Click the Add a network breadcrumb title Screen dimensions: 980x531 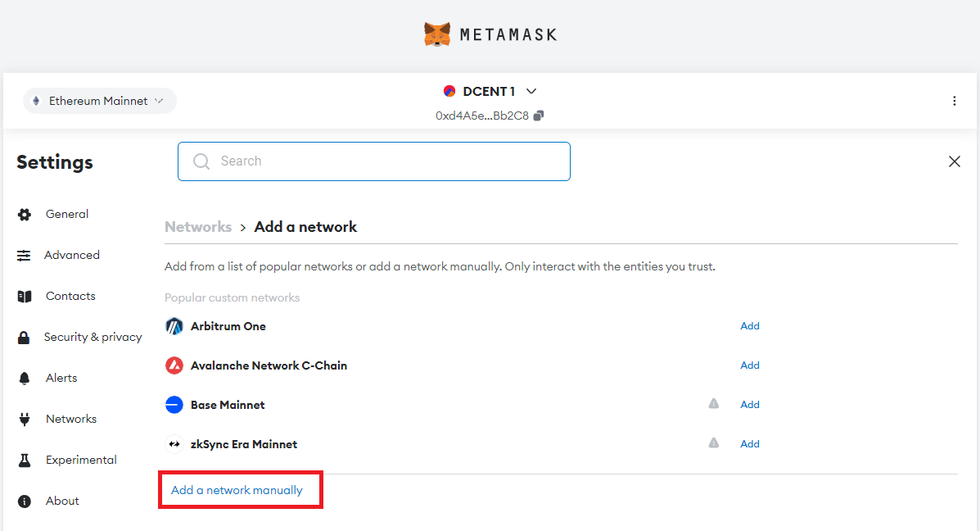click(x=305, y=226)
